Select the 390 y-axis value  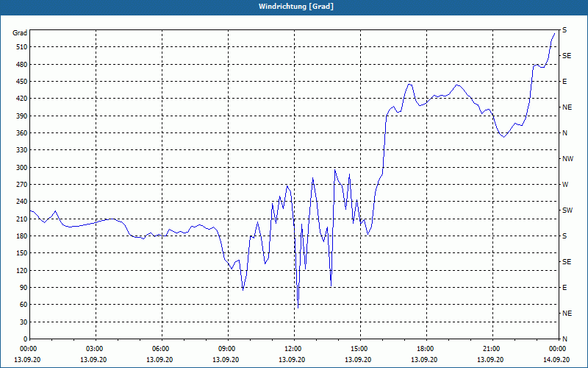tap(21, 116)
